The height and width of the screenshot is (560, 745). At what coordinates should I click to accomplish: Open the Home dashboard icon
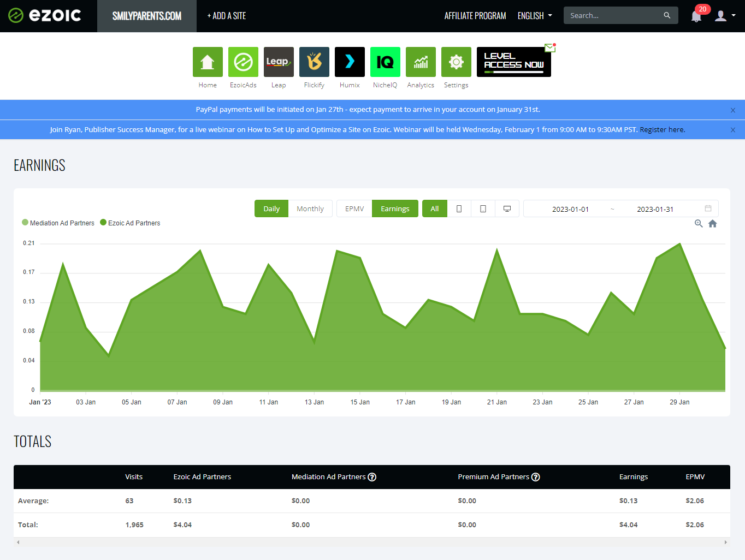(208, 62)
